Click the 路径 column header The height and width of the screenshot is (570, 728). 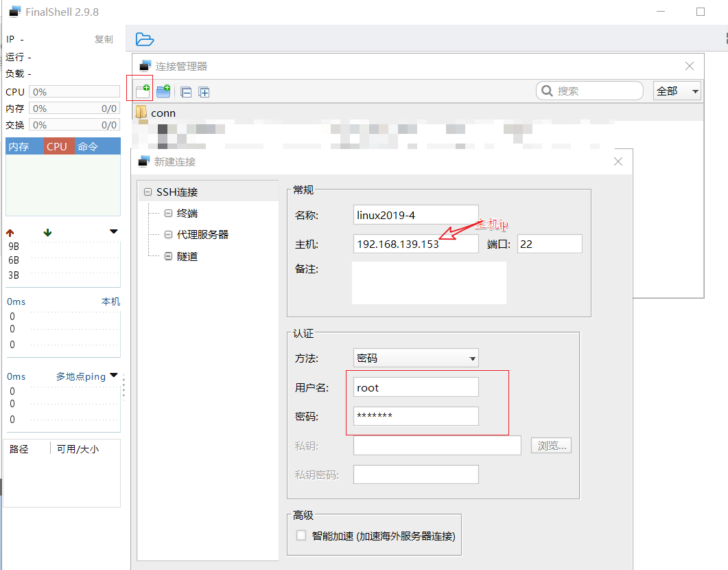19,448
